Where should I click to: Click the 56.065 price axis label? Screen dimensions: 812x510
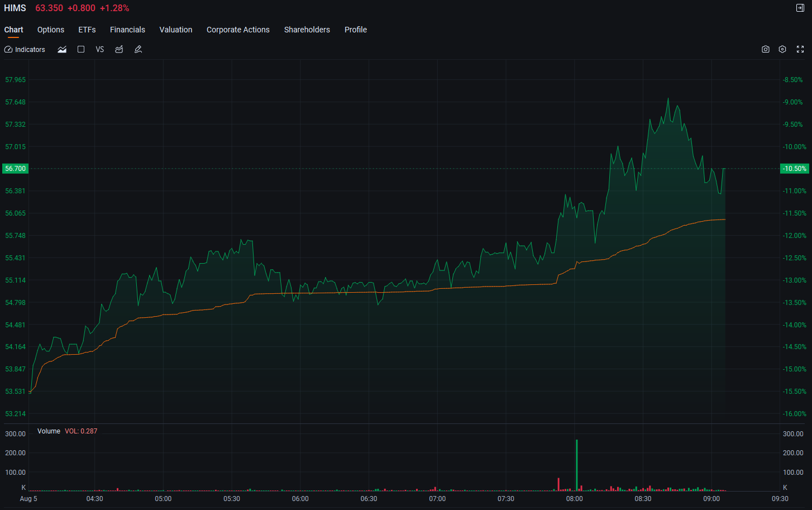tap(16, 213)
